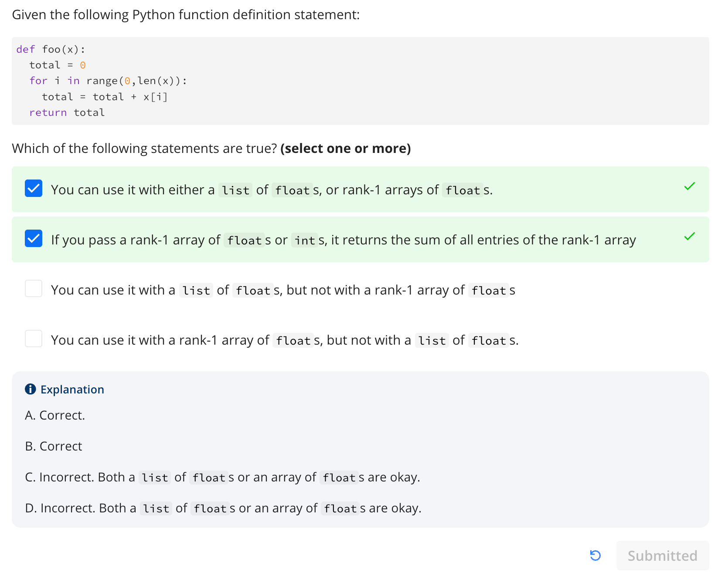Check the list but not rank-1 array option

(x=34, y=288)
